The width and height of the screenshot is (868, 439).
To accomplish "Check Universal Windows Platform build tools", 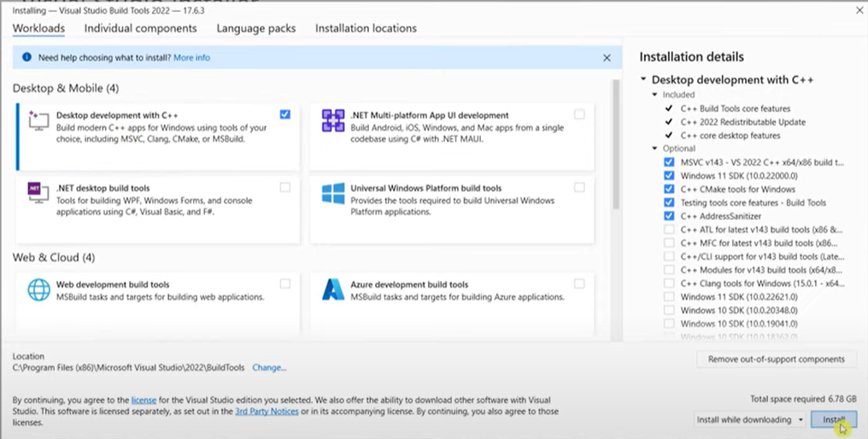I will coord(579,187).
